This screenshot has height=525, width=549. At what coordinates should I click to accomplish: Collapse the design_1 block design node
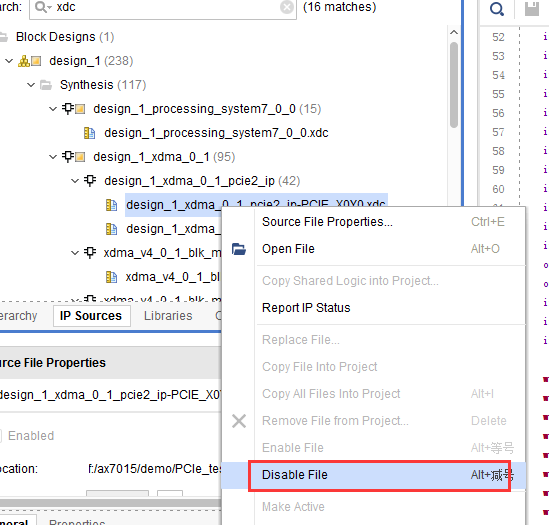(x=9, y=61)
